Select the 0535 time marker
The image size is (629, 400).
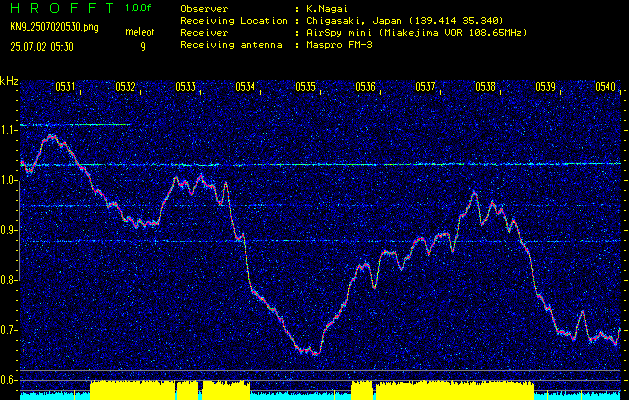point(305,86)
